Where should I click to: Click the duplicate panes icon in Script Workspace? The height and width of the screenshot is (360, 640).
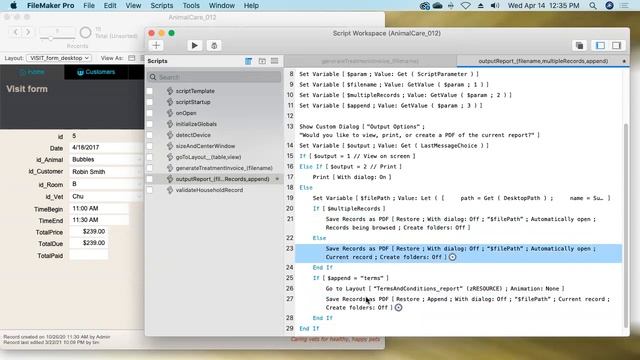point(579,45)
